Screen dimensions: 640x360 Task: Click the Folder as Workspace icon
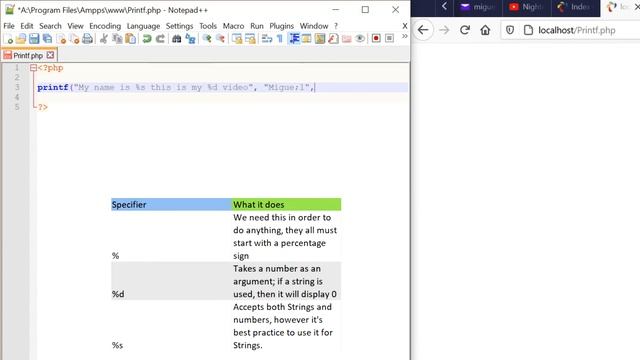point(347,39)
